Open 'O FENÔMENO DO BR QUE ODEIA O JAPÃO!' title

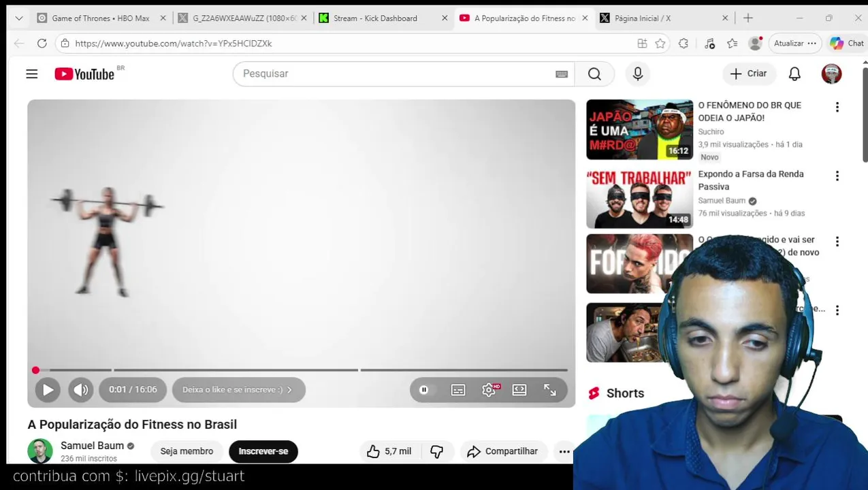pos(750,112)
